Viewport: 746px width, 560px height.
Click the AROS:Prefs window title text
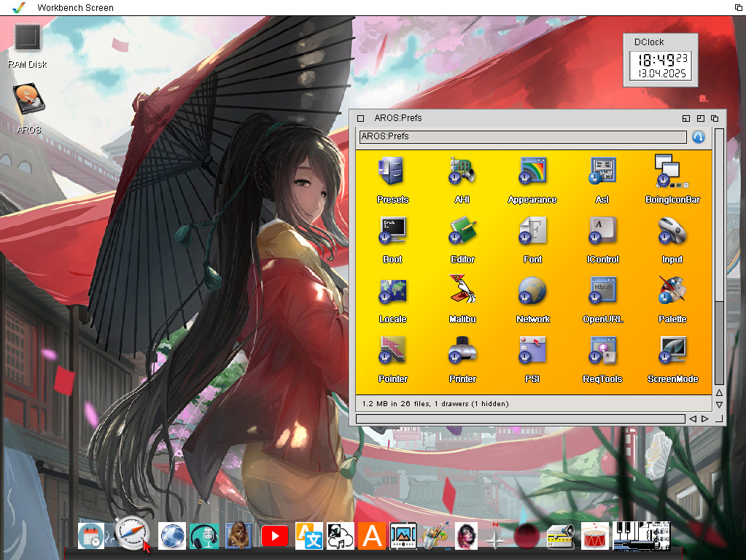tap(397, 118)
